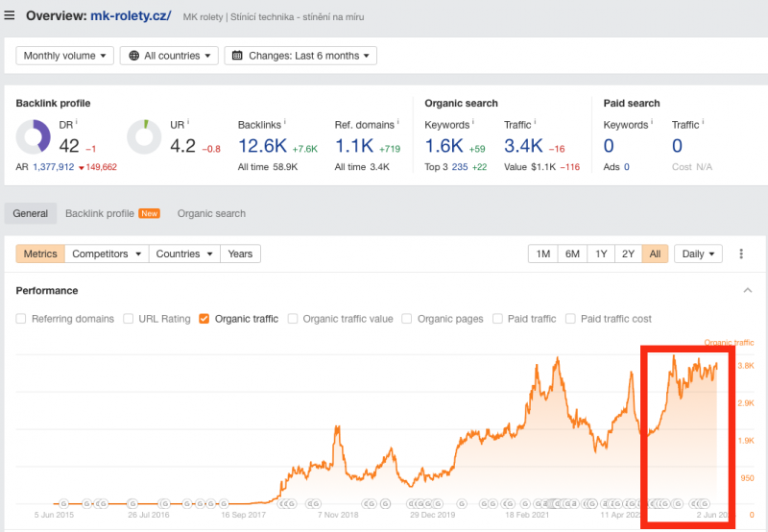Image resolution: width=768 pixels, height=532 pixels.
Task: Open the Monthly volume dropdown
Action: pos(64,56)
